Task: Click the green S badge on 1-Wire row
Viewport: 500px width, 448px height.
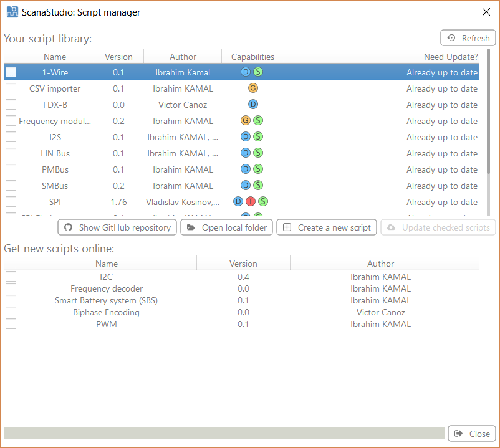Action: (258, 72)
